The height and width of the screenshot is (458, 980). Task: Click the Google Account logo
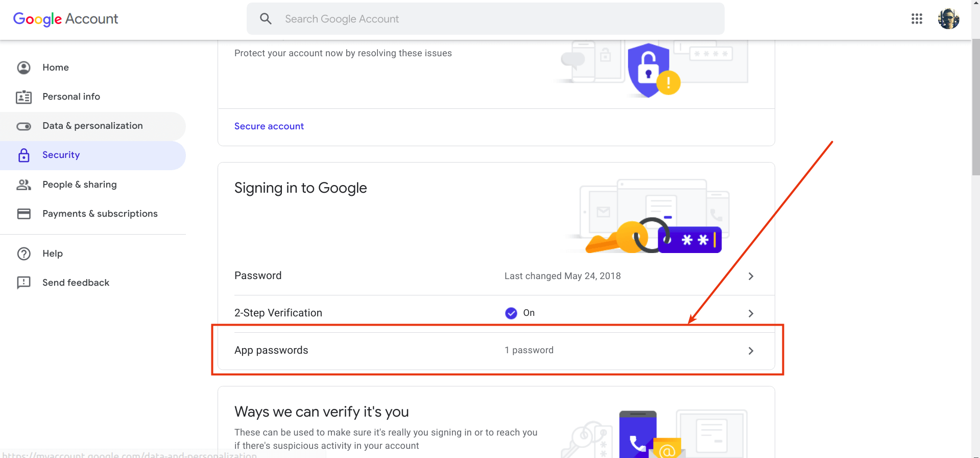click(x=65, y=19)
